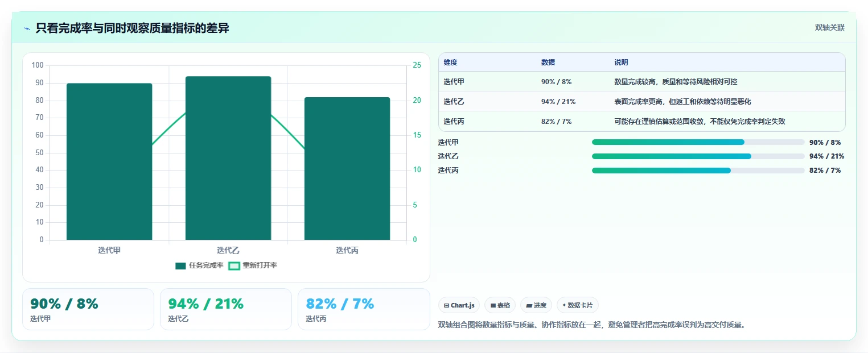Toggle the 任务完成率 legend item

pos(199,265)
